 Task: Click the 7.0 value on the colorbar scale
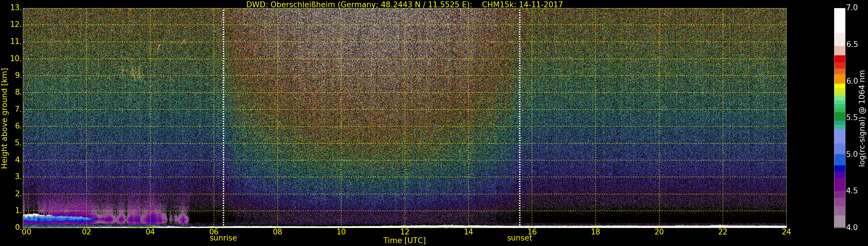click(852, 8)
